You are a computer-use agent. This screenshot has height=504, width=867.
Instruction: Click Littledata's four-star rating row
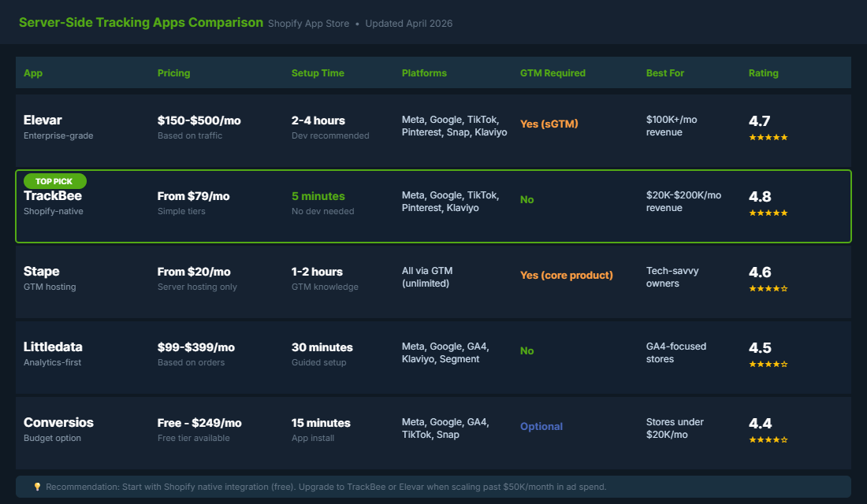(x=768, y=364)
